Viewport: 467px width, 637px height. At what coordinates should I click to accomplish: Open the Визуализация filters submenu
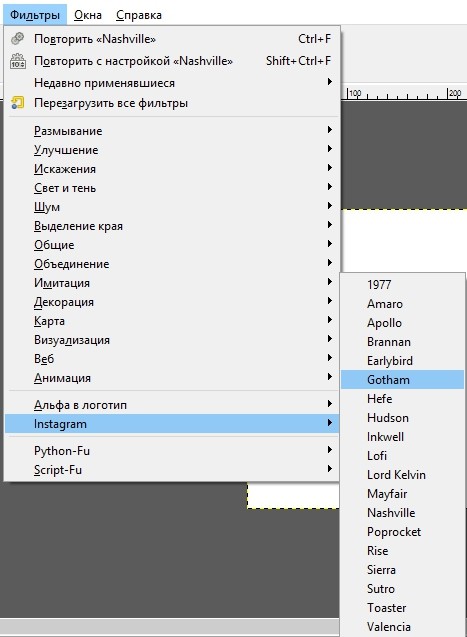tap(172, 340)
